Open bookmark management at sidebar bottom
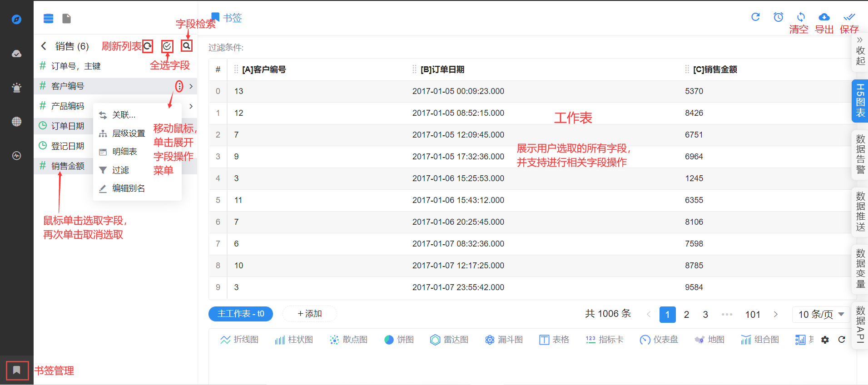868x385 pixels. (17, 370)
